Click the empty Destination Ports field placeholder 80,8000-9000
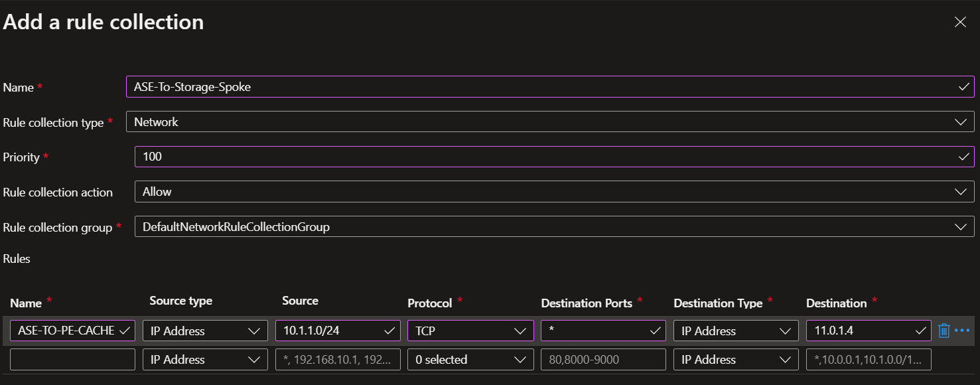 pyautogui.click(x=603, y=360)
